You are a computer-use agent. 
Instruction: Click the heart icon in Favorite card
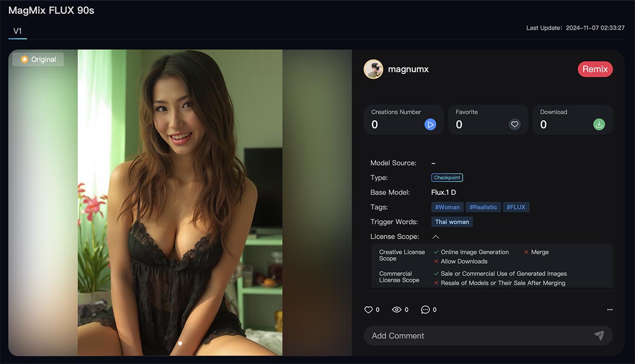(514, 125)
